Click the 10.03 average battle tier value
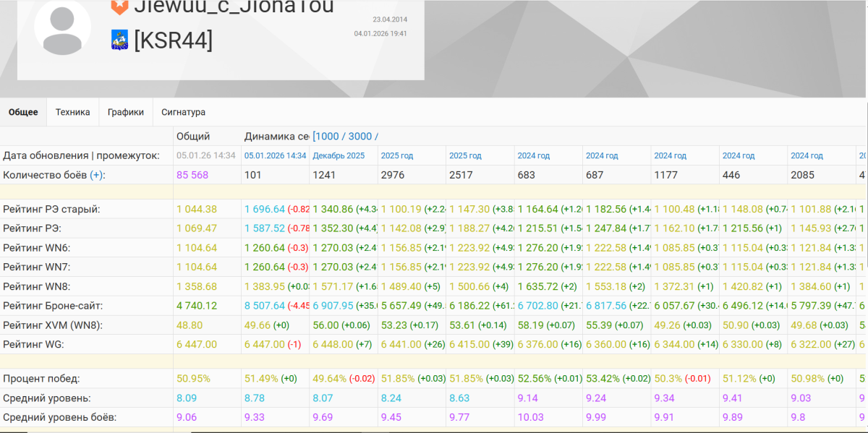Image resolution: width=868 pixels, height=433 pixels. (x=529, y=417)
